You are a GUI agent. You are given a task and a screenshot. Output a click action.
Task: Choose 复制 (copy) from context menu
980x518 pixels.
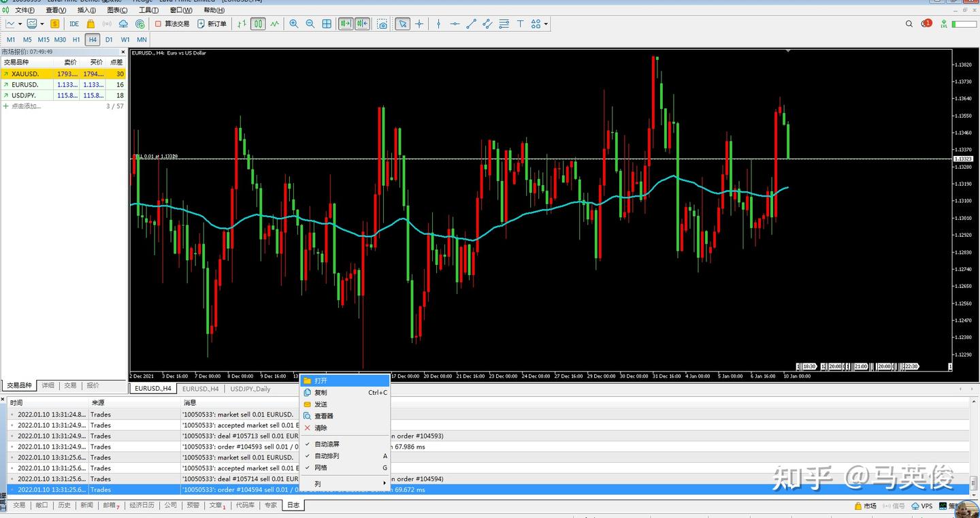(x=321, y=393)
